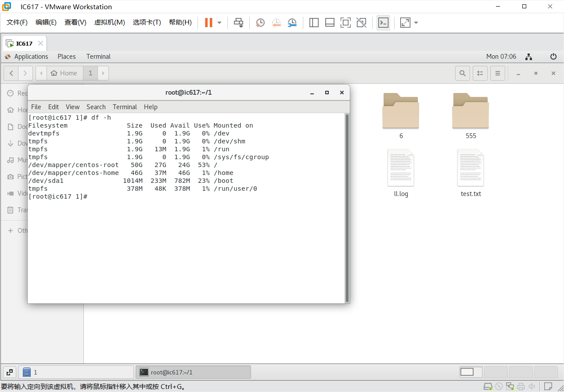Click the Downloads arrow icon in the sidebar

click(11, 143)
